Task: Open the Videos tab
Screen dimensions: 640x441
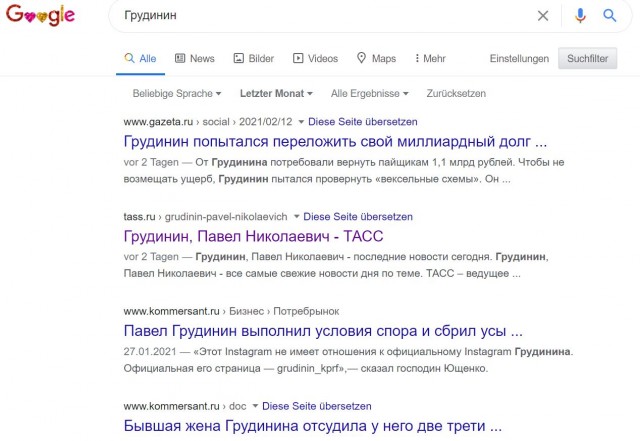Action: pos(316,58)
